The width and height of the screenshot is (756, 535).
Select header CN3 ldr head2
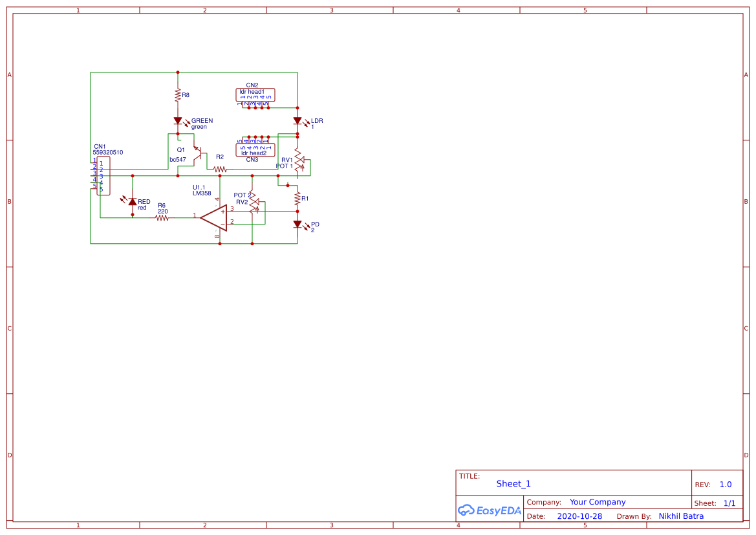pos(254,149)
